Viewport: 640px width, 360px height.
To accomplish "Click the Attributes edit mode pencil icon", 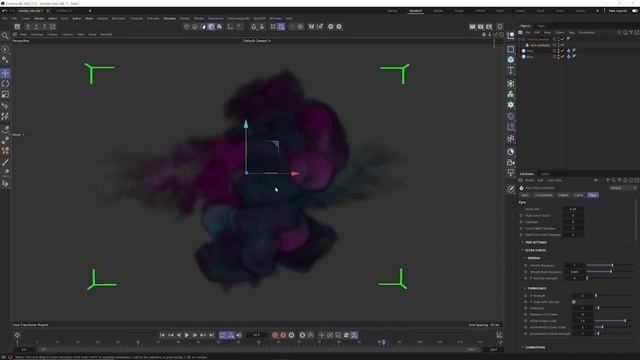I will click(x=511, y=189).
